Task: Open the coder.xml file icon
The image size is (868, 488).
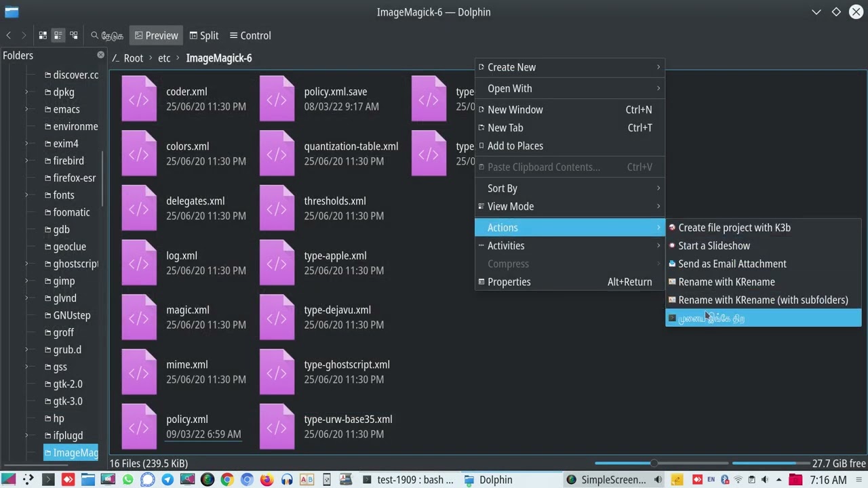Action: tap(138, 99)
